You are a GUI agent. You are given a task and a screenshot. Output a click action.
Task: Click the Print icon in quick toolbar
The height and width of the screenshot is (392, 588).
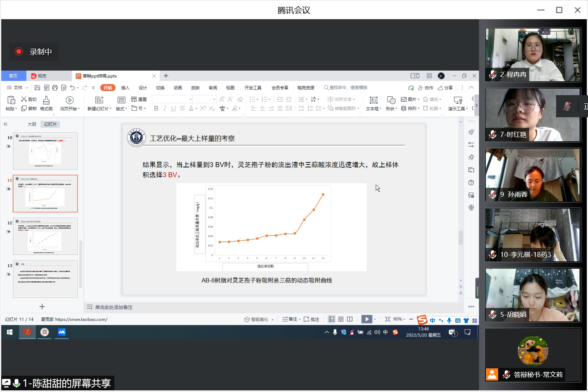click(55, 88)
